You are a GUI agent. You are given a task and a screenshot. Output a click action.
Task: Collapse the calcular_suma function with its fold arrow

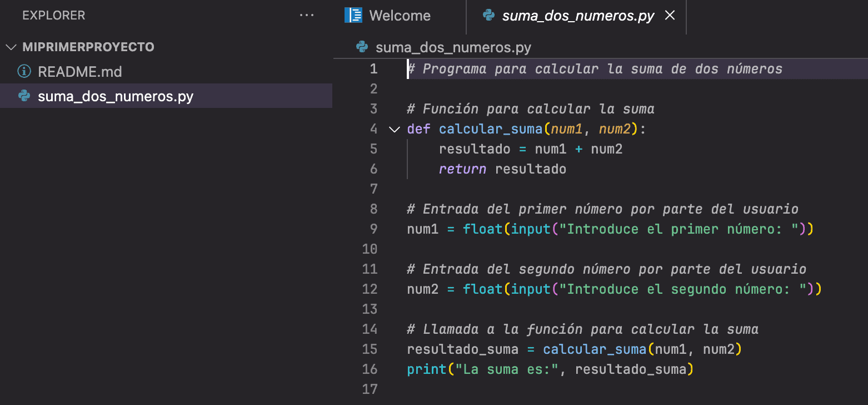click(394, 129)
